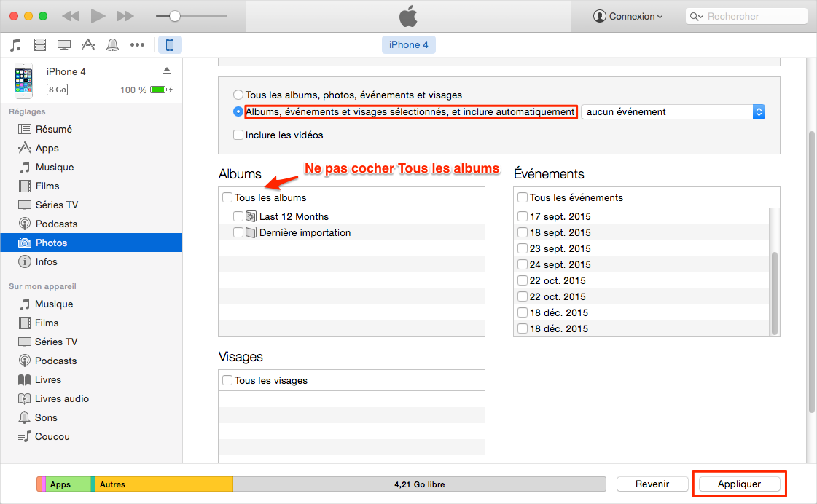Check the 23 sept. 2015 event
The image size is (817, 504).
click(x=523, y=248)
